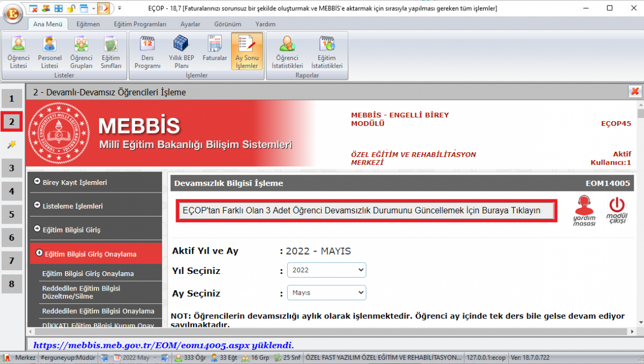The height and width of the screenshot is (364, 644).
Task: Open Öğrenci Grupları list
Action: [x=81, y=52]
